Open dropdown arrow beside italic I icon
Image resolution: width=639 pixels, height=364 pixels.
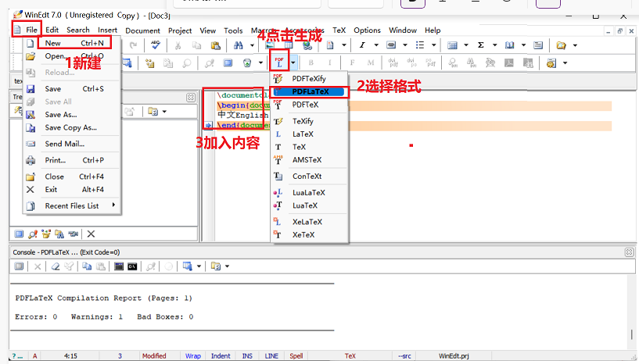(376, 45)
